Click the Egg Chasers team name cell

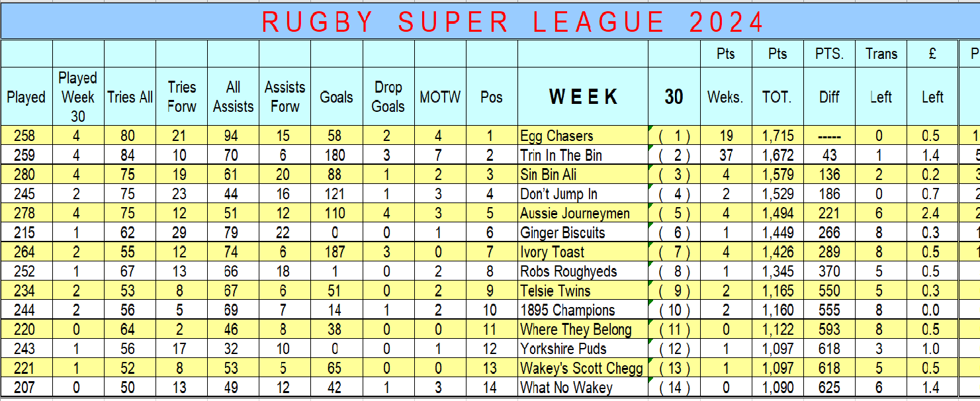pyautogui.click(x=582, y=136)
